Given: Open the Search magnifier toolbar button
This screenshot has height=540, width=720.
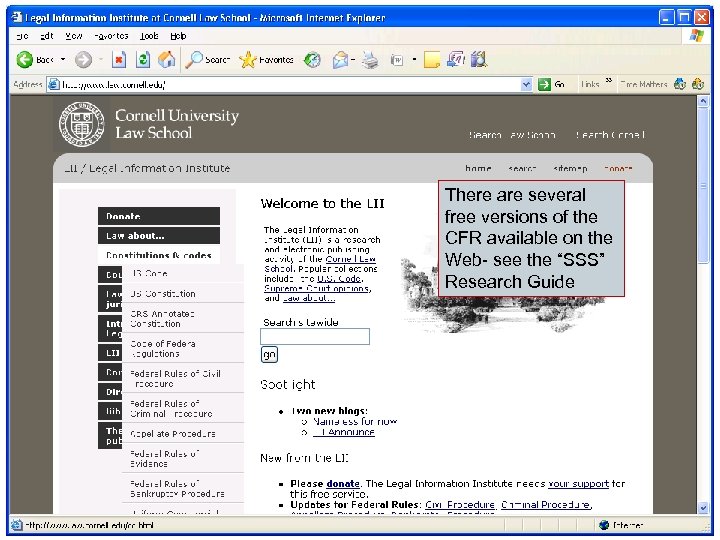Looking at the screenshot, I should click(x=208, y=60).
